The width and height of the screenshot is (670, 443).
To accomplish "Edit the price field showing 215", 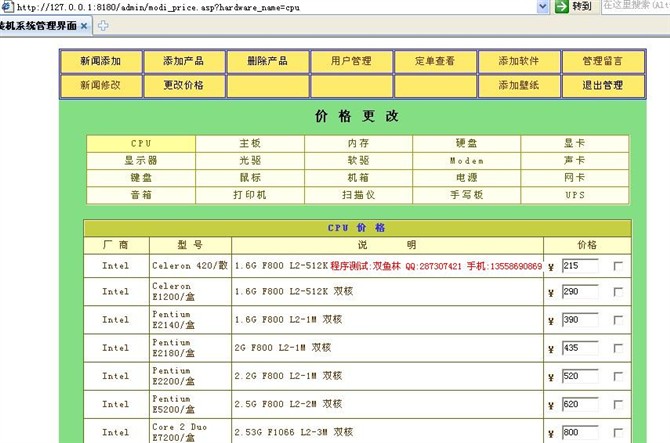I will [x=580, y=266].
